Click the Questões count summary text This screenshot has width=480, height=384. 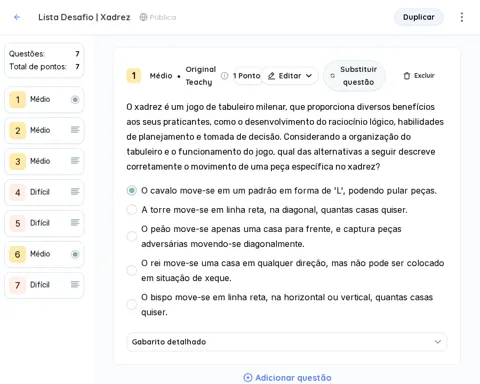[27, 54]
